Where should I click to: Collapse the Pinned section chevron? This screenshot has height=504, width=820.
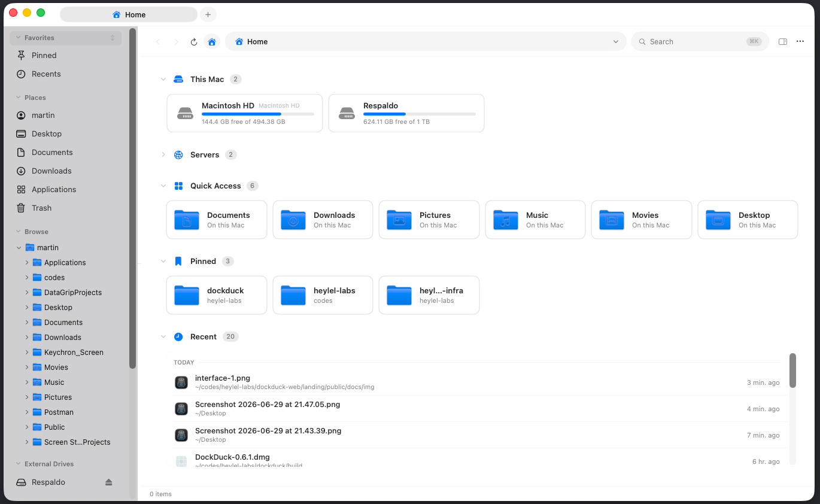(x=163, y=261)
